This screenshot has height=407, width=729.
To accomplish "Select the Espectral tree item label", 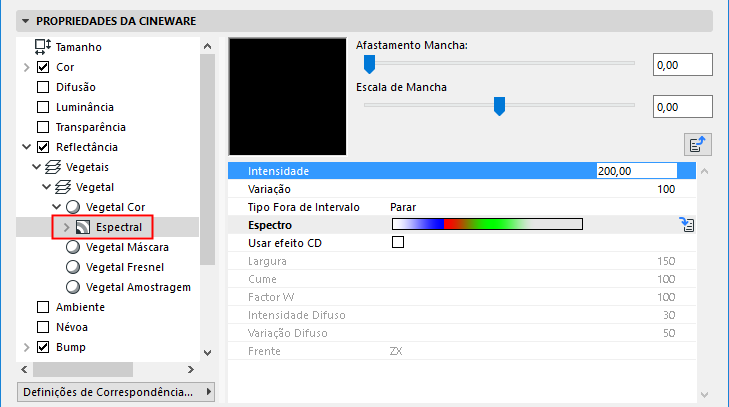I will tap(119, 227).
